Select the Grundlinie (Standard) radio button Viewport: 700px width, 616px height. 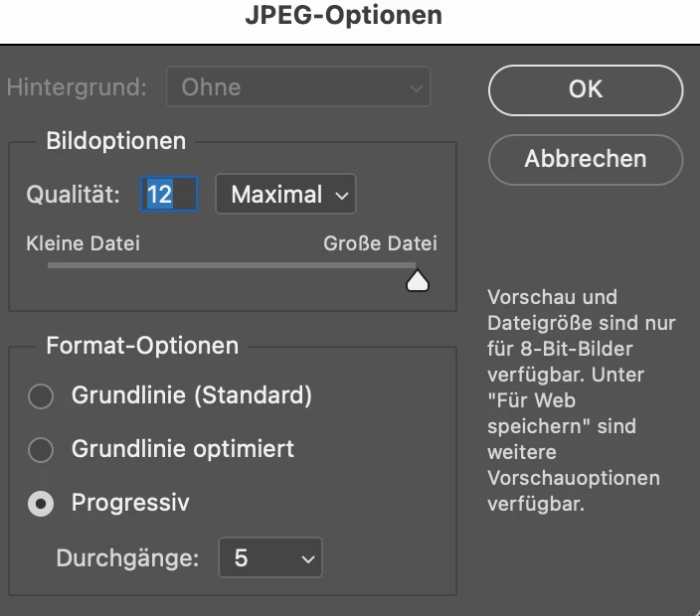click(x=41, y=396)
